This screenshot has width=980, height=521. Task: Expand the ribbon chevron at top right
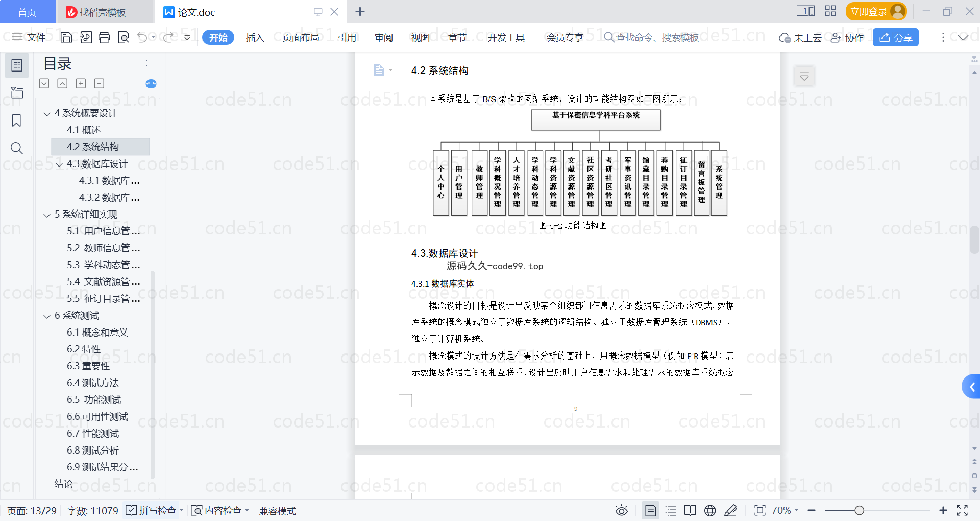pyautogui.click(x=963, y=37)
